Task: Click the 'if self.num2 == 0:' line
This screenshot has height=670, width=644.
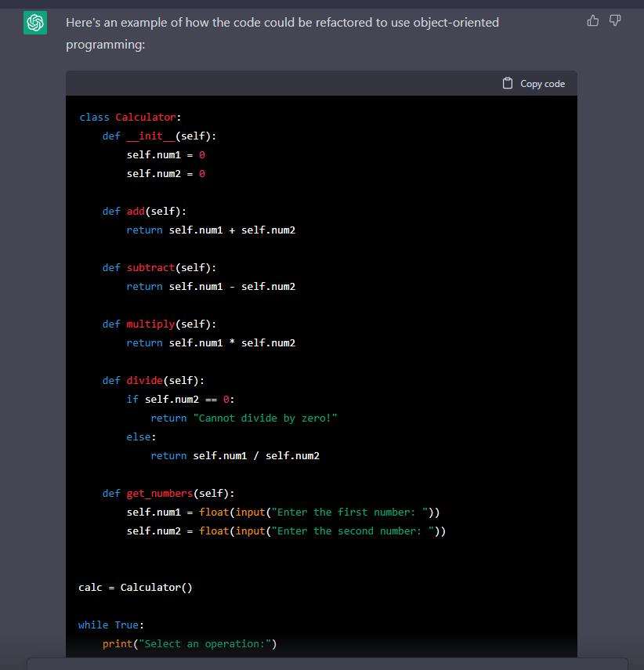Action: pos(180,399)
